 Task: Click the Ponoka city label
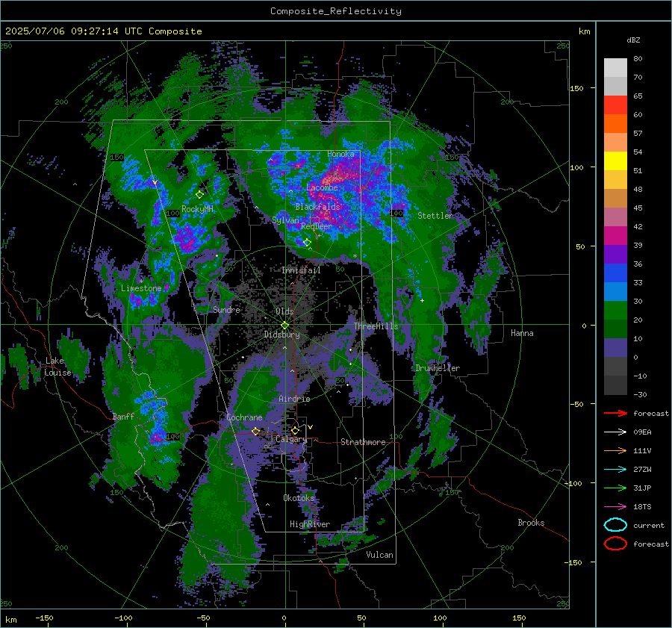340,154
